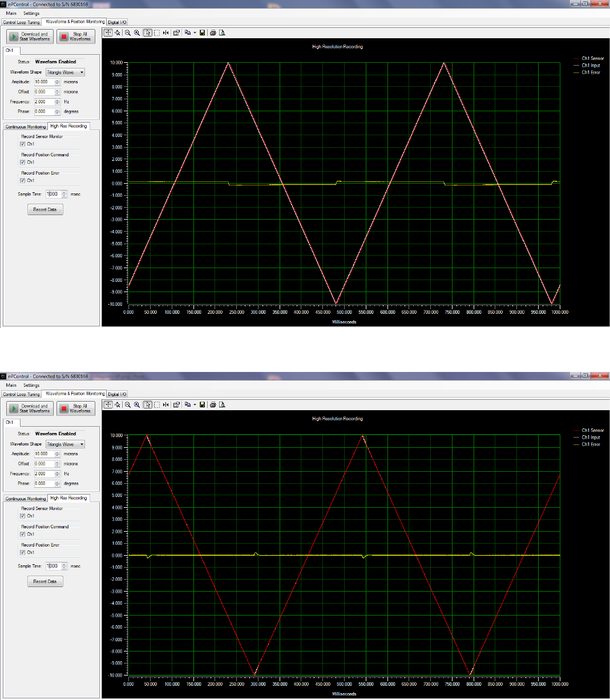Select crosshair cursor tool in upper window toolbar
The width and height of the screenshot is (610, 700).
108,33
